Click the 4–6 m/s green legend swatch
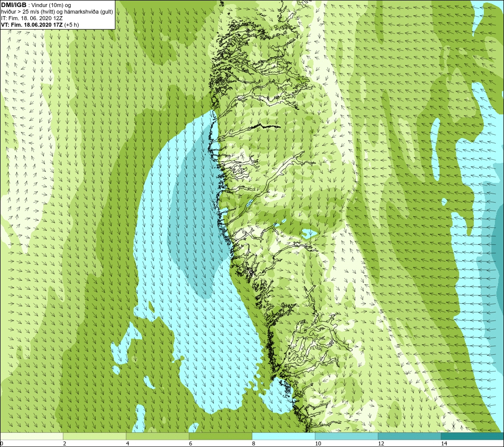The image size is (504, 447). click(157, 436)
